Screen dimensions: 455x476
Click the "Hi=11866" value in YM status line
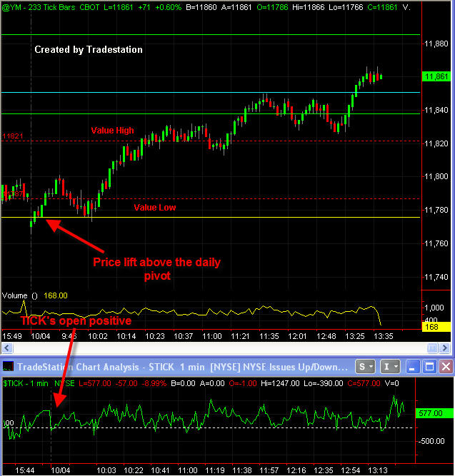pos(308,7)
